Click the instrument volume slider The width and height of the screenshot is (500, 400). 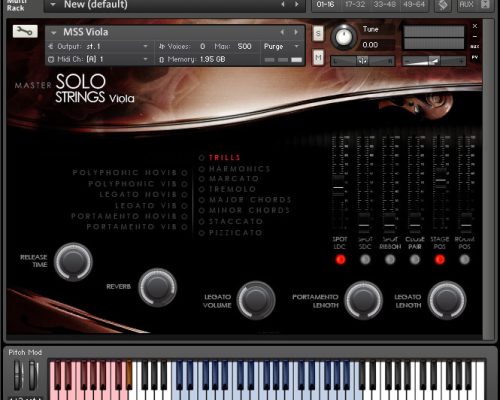coord(434,61)
